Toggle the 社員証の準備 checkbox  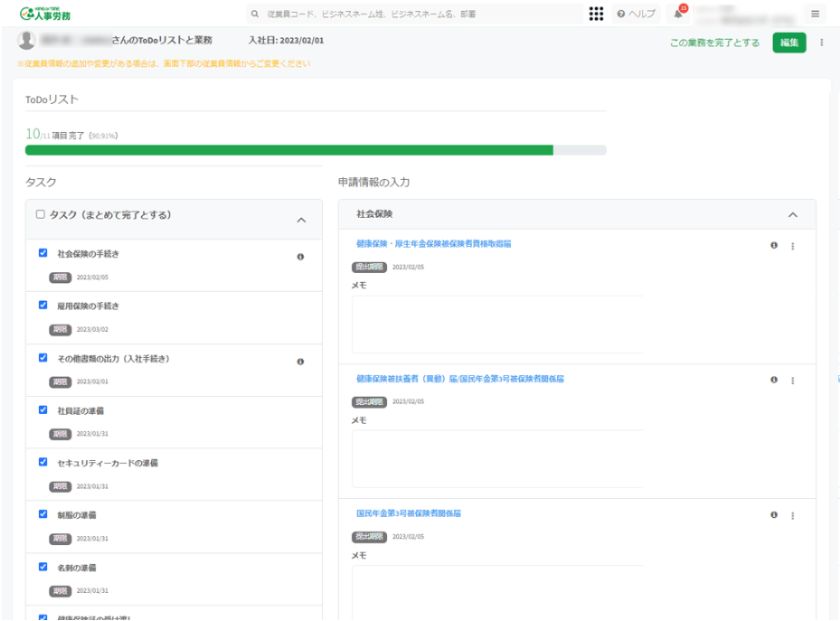coord(43,410)
